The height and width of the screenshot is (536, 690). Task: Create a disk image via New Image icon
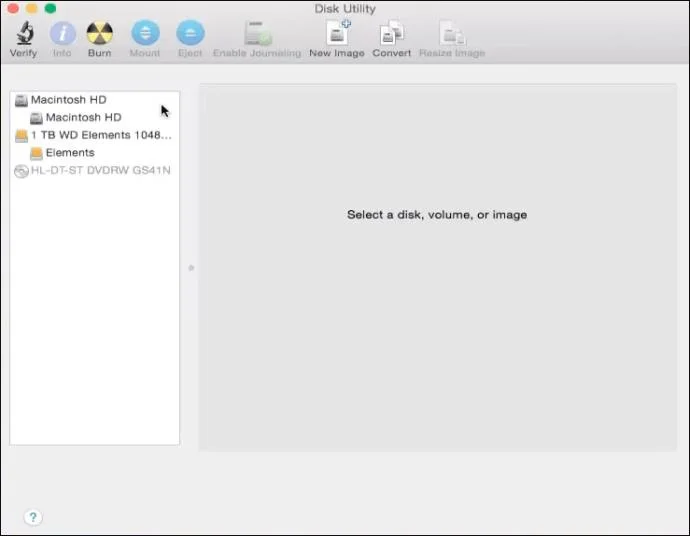click(338, 33)
